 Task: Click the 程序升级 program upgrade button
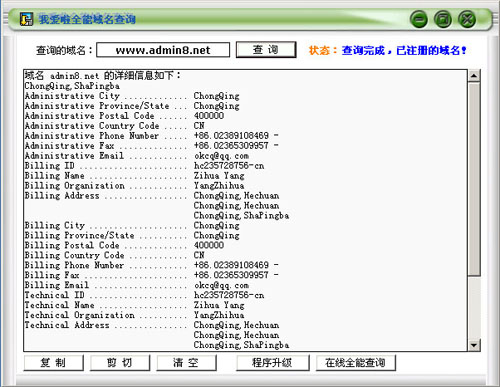pyautogui.click(x=272, y=363)
